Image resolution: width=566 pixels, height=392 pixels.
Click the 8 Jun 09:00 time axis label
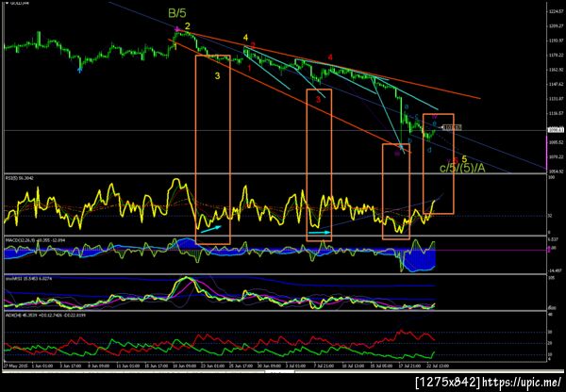coord(99,366)
